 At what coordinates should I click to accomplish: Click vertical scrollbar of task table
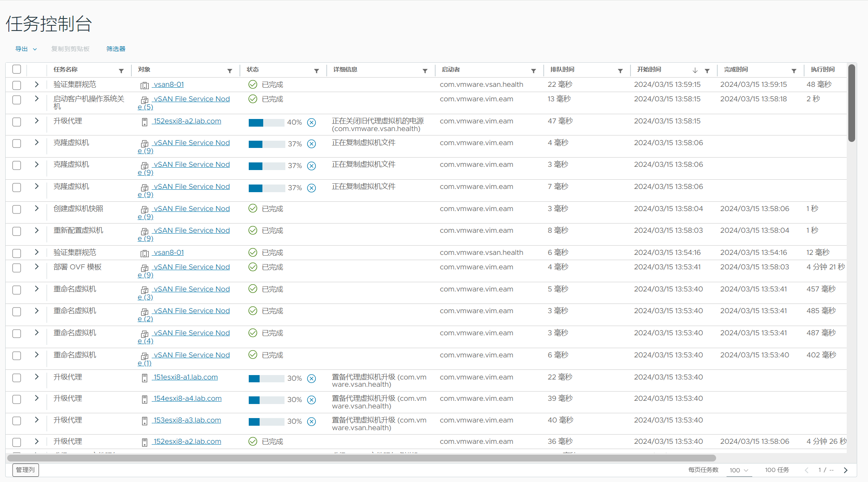point(852,103)
